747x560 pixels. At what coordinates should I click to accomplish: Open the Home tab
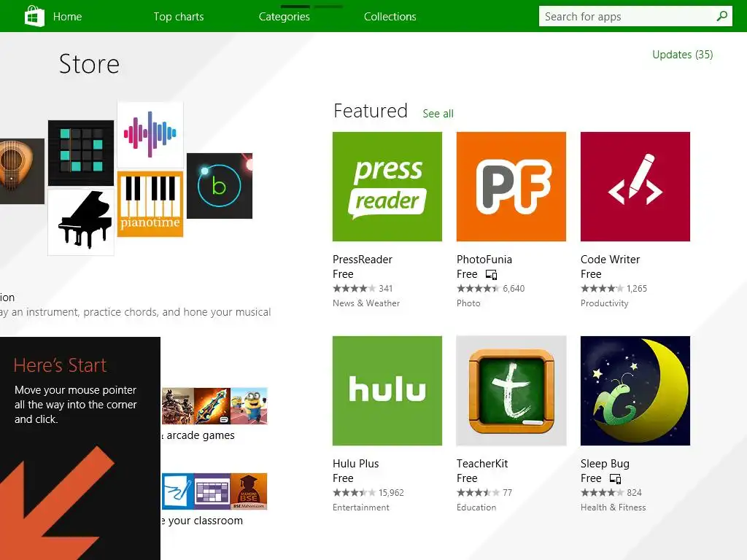[67, 17]
